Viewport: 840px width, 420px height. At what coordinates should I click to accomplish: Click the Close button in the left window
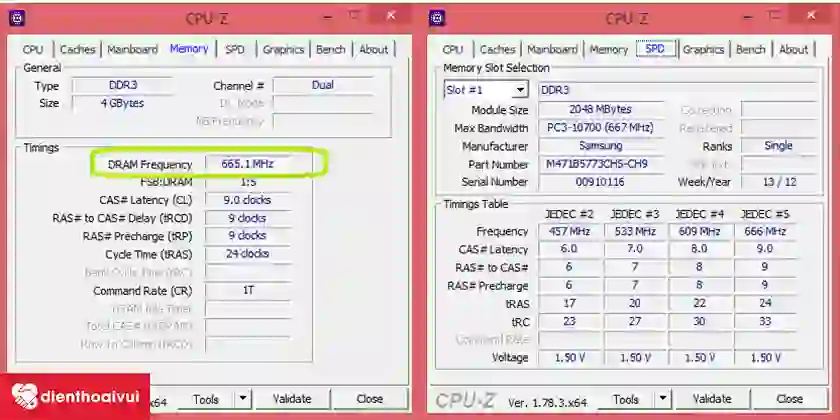coord(370,399)
